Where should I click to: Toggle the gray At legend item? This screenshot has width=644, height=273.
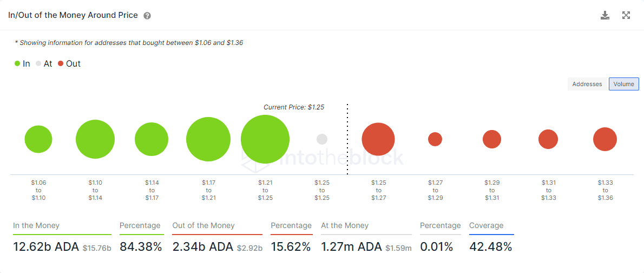[44, 63]
